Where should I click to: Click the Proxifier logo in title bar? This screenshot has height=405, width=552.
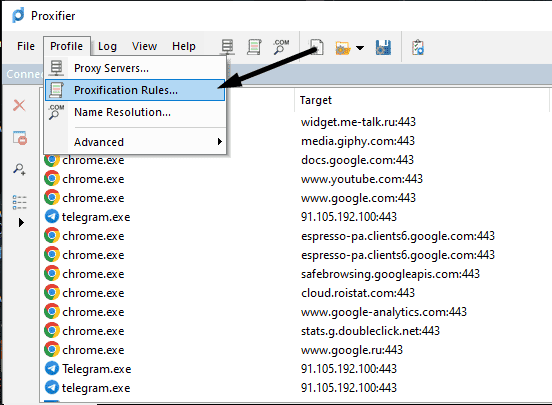tap(19, 15)
